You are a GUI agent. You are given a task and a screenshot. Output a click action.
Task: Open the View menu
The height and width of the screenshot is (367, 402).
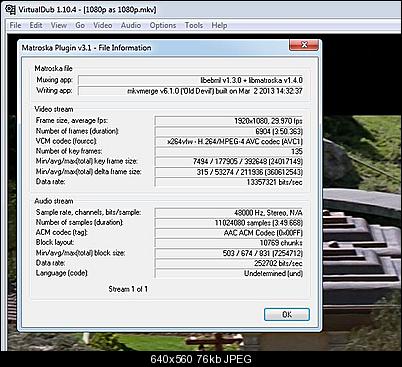pos(59,25)
